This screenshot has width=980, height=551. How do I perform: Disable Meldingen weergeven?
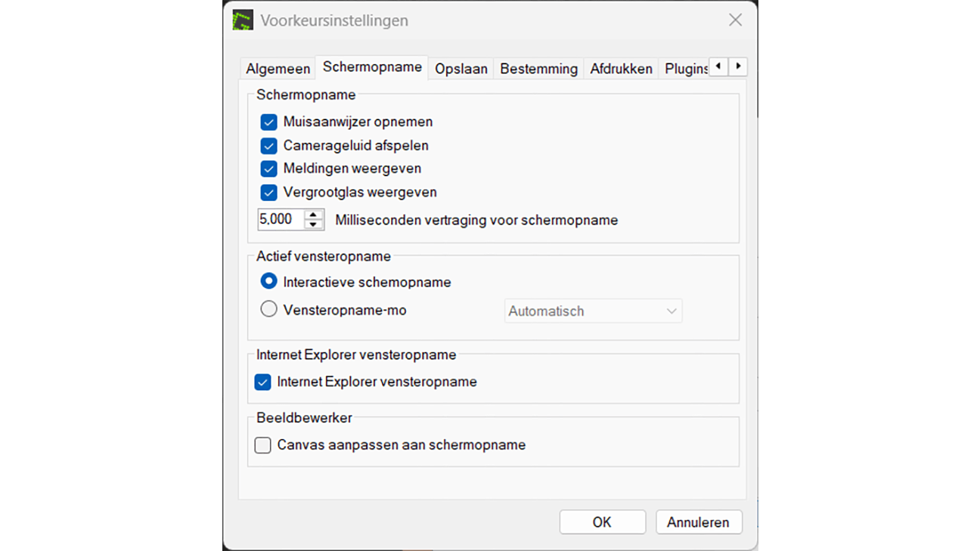tap(268, 169)
